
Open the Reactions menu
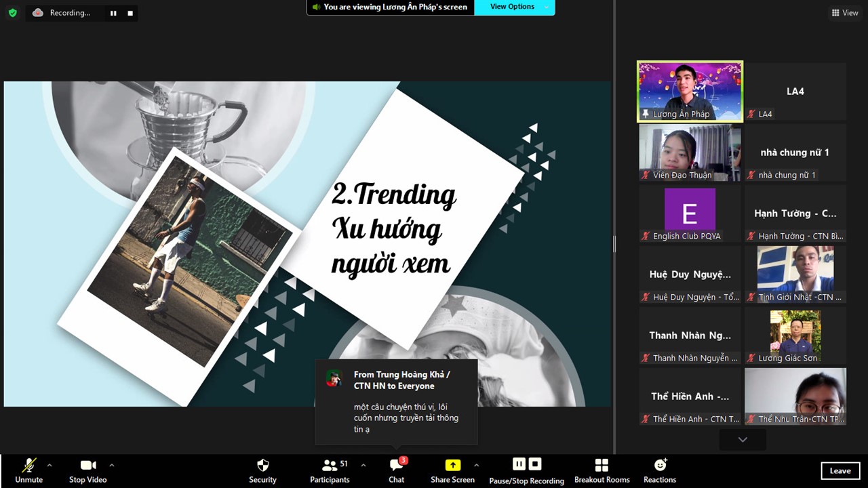pyautogui.click(x=660, y=470)
